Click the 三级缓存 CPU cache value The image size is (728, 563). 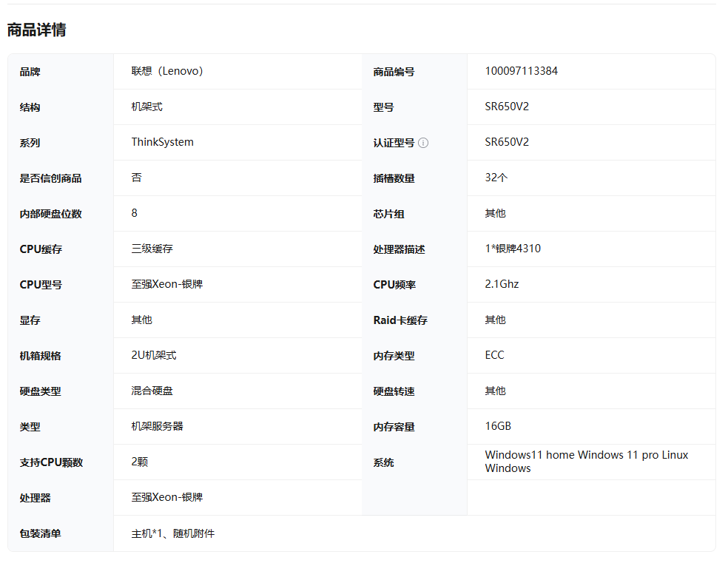[x=152, y=249]
